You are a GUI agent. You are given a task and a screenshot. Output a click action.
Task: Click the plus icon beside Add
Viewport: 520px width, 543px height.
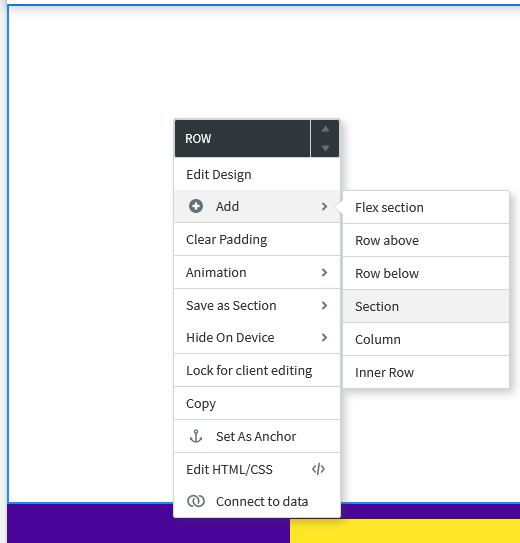pyautogui.click(x=196, y=206)
